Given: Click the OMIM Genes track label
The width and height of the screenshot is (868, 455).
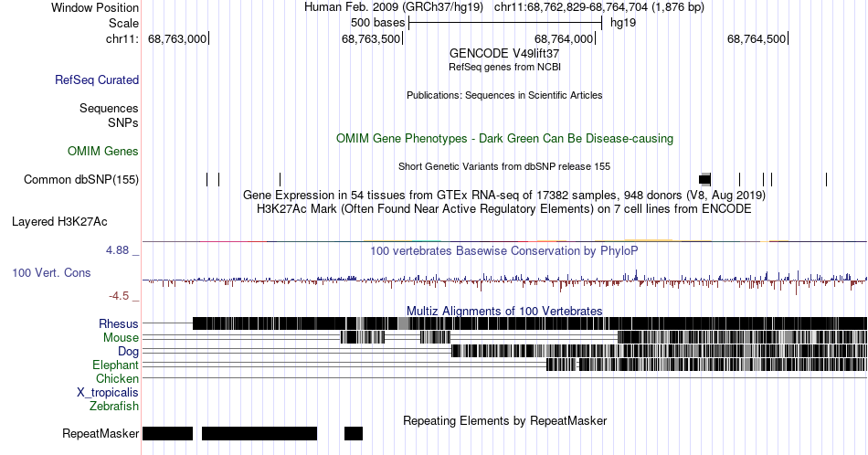Looking at the screenshot, I should (x=103, y=151).
